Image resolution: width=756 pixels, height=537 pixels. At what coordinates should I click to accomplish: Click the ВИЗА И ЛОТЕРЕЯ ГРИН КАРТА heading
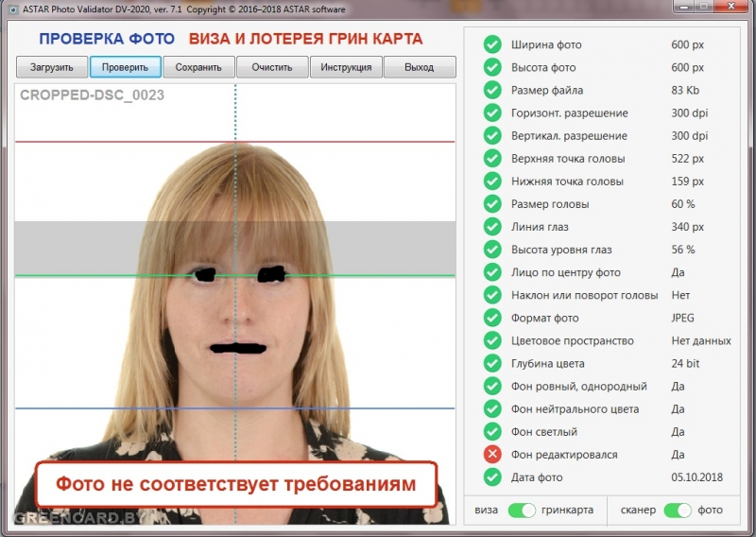(x=305, y=39)
